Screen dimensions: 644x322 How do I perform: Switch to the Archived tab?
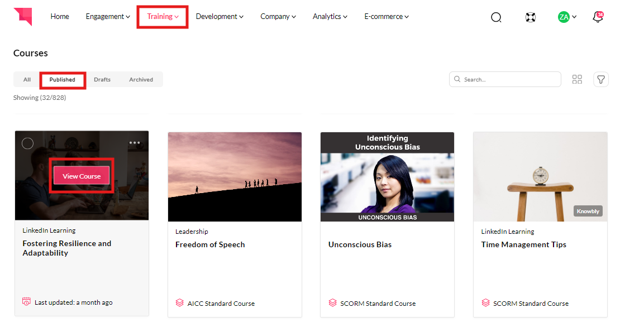pyautogui.click(x=141, y=80)
